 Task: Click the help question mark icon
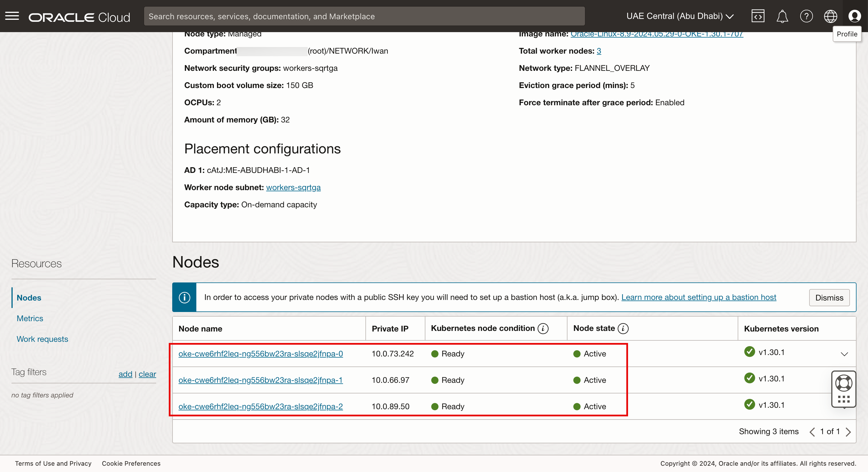[806, 16]
